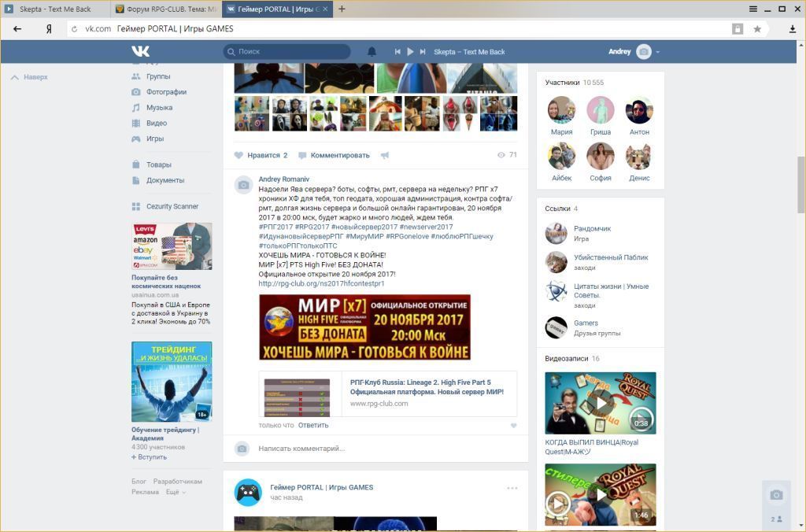Skip to the next track in VK header
The image size is (806, 532).
(423, 51)
